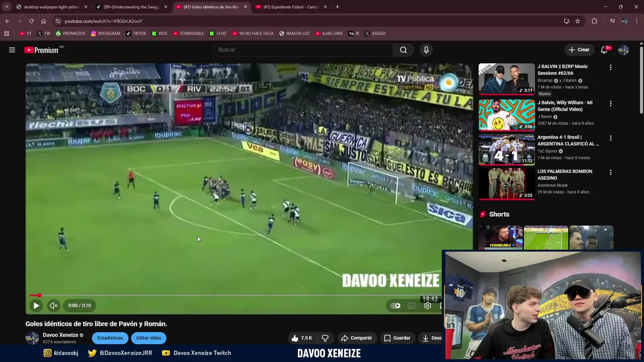Click J Balvin, Willy William video title
Screen dimensions: 644x362
pyautogui.click(x=565, y=106)
